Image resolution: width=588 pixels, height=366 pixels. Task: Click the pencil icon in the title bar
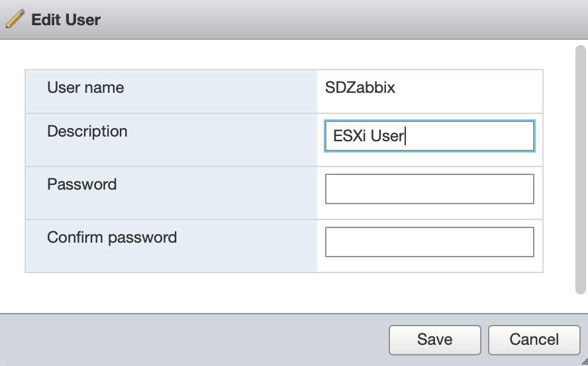point(15,19)
